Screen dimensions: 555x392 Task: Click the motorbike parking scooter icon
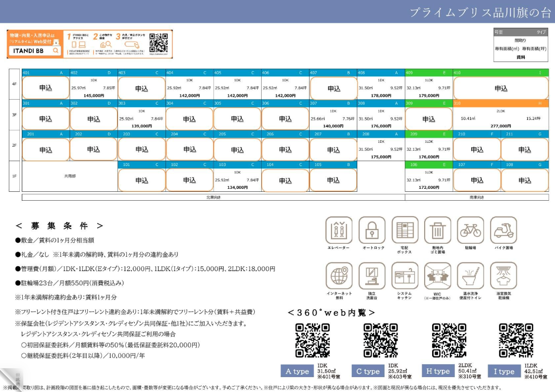pos(503,230)
